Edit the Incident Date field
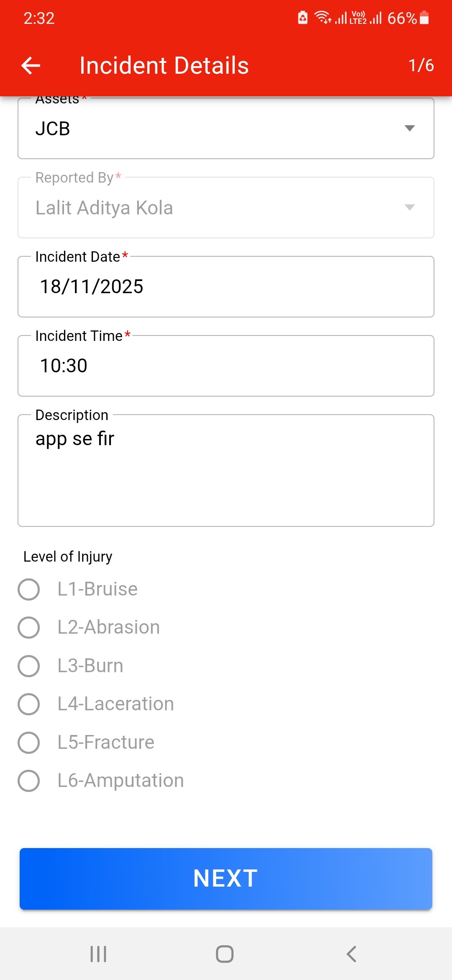The height and width of the screenshot is (980, 452). click(x=226, y=287)
